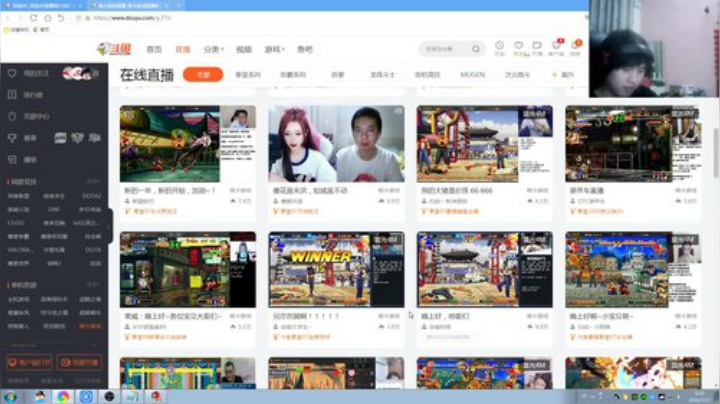Open a new browser tab with plus
Screen dimensions: 720x404
coord(179,6)
